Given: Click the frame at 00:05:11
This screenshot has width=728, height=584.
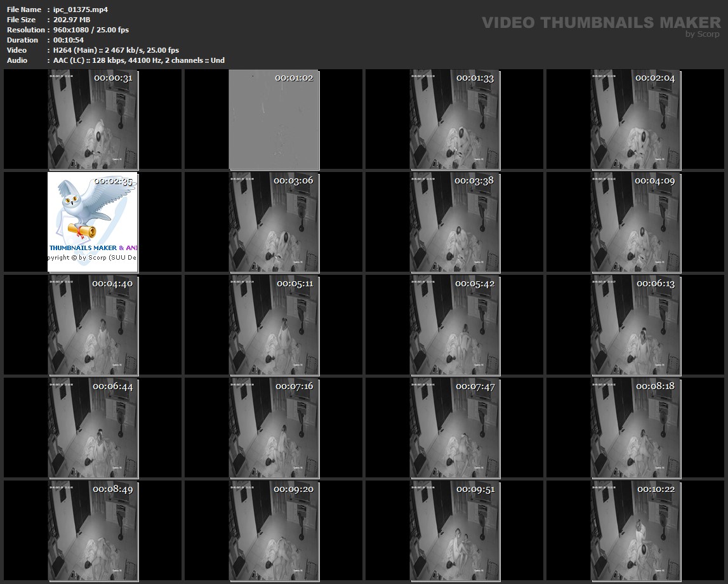Looking at the screenshot, I should [274, 325].
